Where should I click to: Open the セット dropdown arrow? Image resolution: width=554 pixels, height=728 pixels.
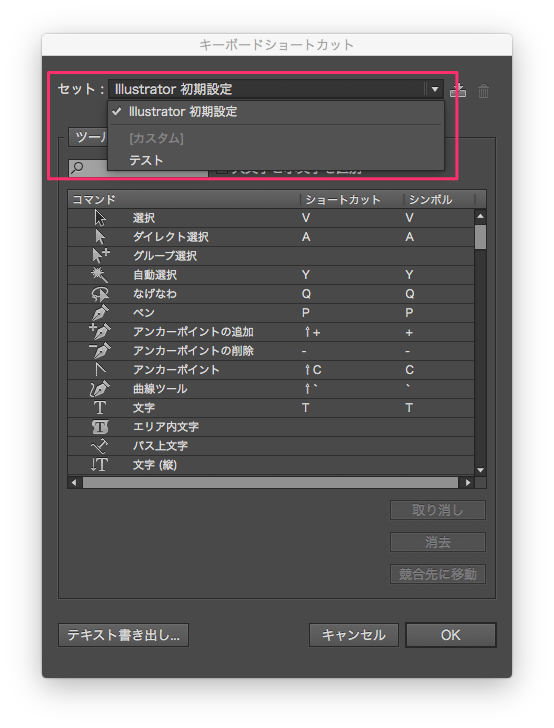click(435, 89)
